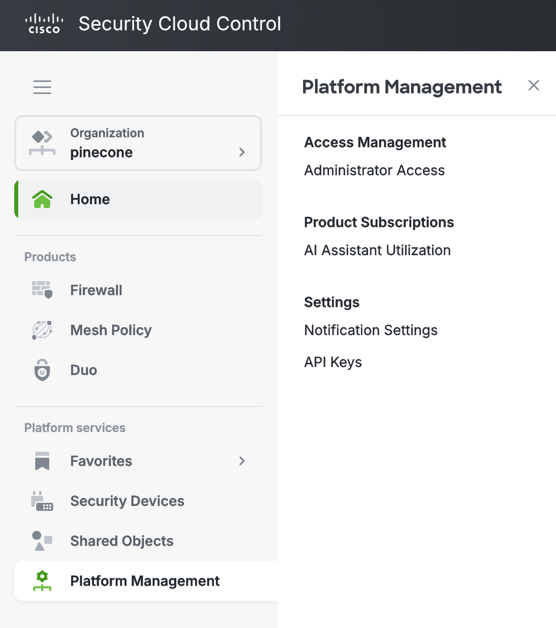This screenshot has height=628, width=556.
Task: Click Security Cloud Control title
Action: tap(179, 24)
